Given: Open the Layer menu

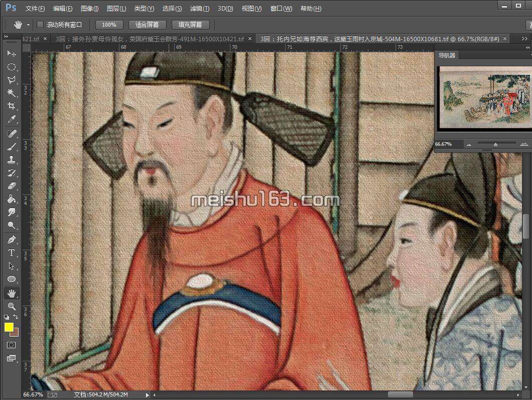Looking at the screenshot, I should coord(116,9).
